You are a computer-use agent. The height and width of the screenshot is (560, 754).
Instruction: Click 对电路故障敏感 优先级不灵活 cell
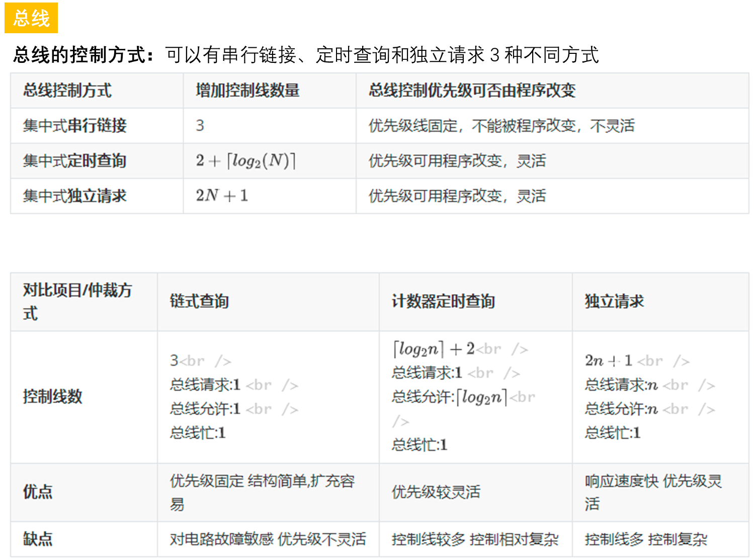[268, 539]
